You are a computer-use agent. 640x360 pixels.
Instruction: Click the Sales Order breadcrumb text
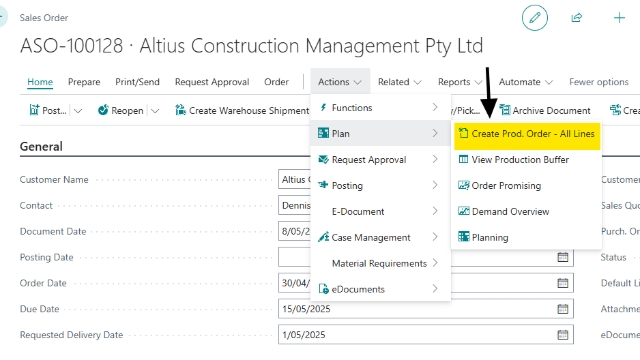(44, 18)
